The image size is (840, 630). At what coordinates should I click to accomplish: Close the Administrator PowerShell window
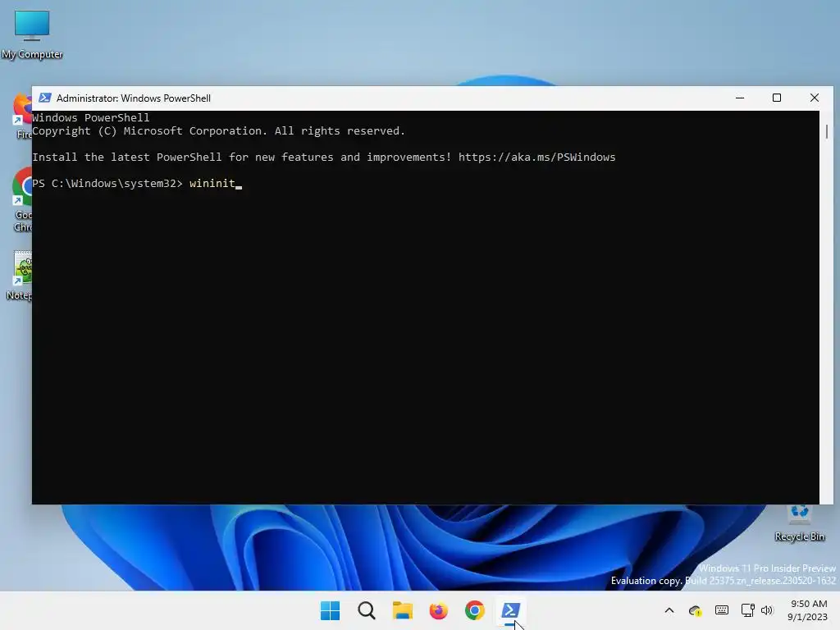click(815, 98)
